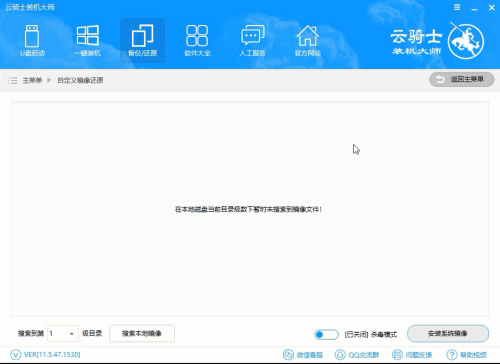The height and width of the screenshot is (364, 500).
Task: Open 帮助视频 help video
Action: [466, 355]
